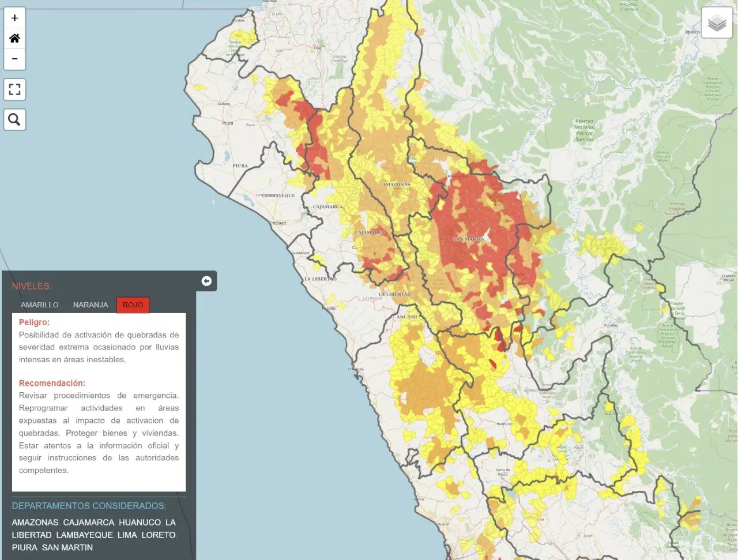Reset map view with the home icon
This screenshot has height=560, width=738.
(x=14, y=37)
